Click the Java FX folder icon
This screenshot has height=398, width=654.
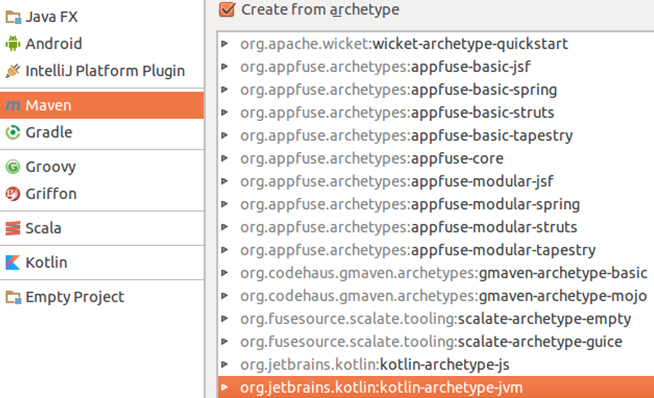[x=13, y=17]
